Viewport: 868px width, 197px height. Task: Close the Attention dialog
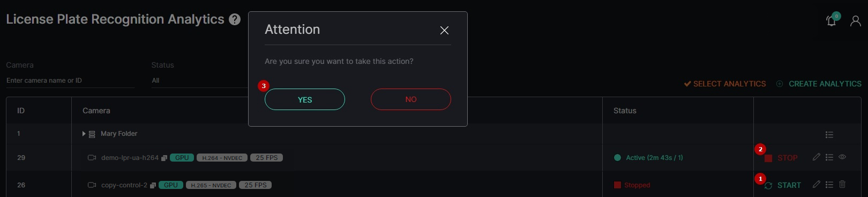pos(444,31)
